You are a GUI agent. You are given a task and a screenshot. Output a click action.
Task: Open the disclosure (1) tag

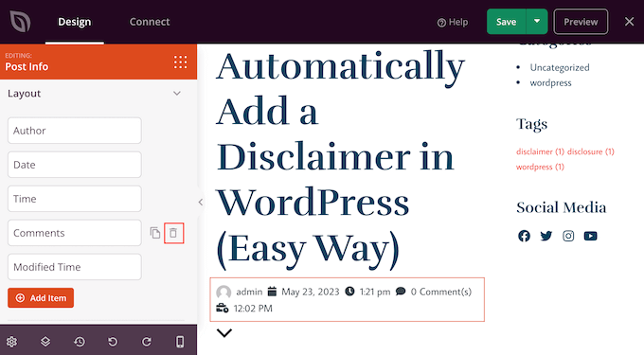[x=591, y=151]
